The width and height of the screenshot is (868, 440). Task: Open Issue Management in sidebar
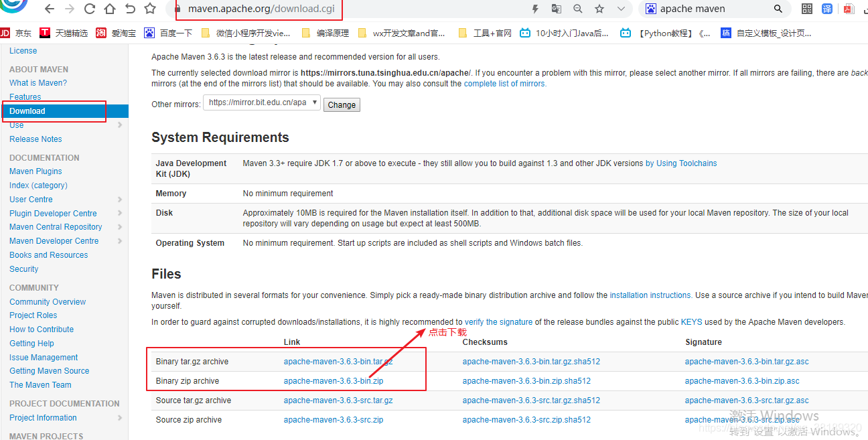click(44, 358)
